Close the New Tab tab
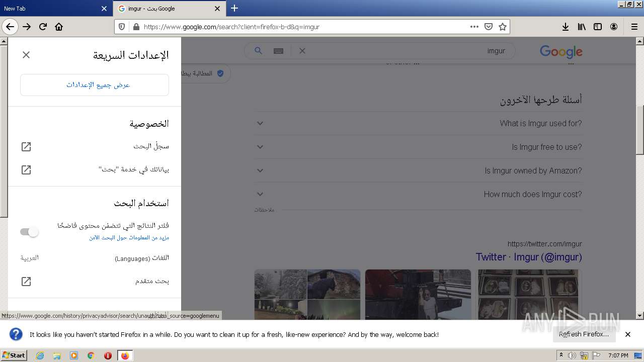This screenshot has width=644, height=362. (x=104, y=9)
